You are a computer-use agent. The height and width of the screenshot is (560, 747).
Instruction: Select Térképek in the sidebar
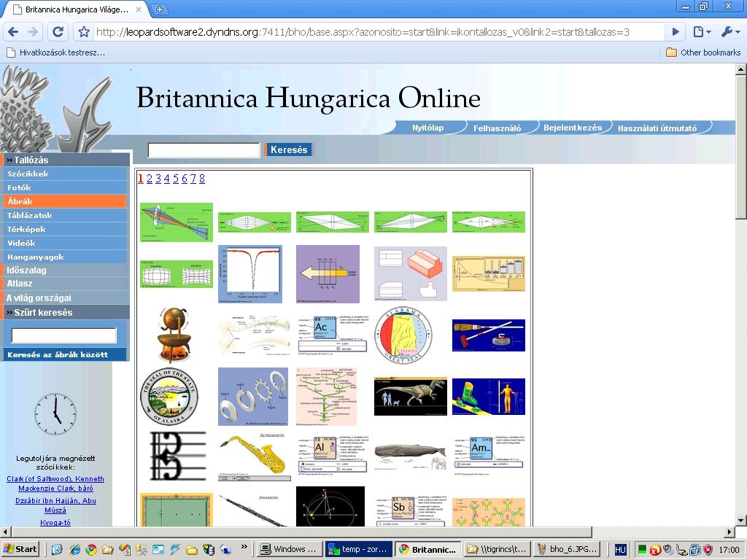pyautogui.click(x=65, y=229)
